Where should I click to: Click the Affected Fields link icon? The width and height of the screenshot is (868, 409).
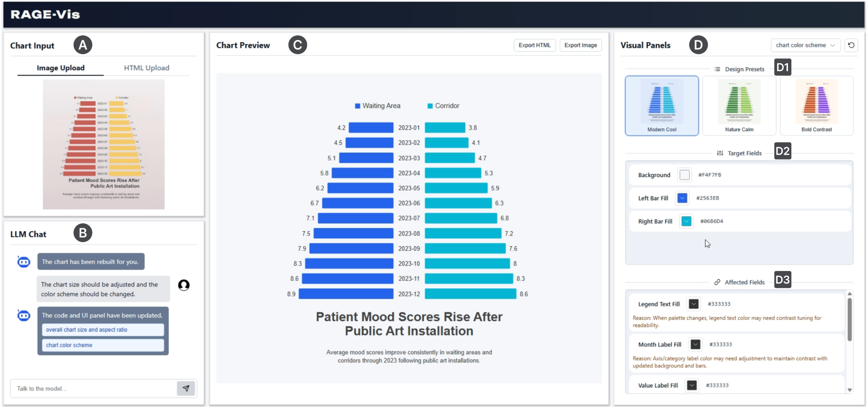point(717,282)
